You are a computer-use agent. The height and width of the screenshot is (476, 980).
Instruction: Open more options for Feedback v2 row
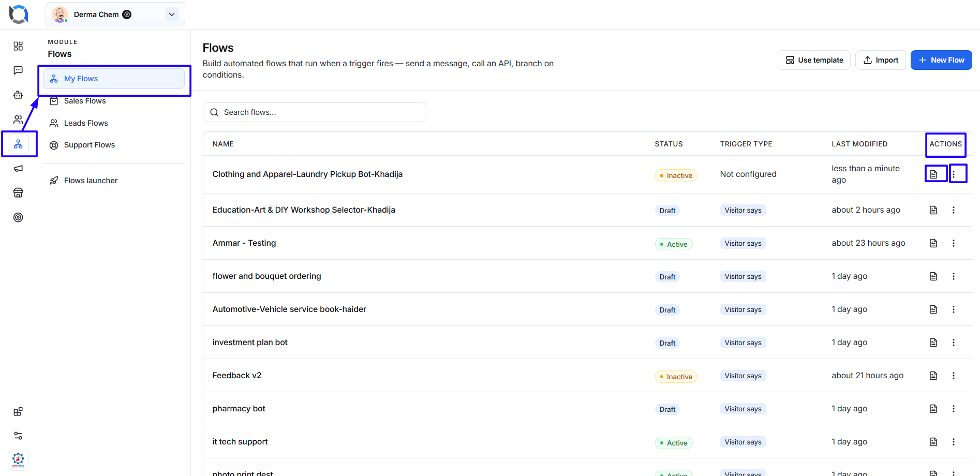(x=954, y=376)
